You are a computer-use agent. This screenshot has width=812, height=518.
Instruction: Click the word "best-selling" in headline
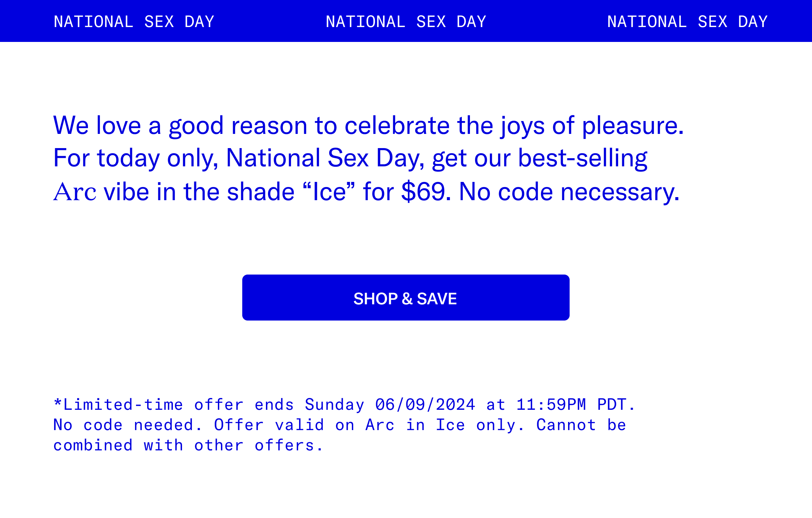pyautogui.click(x=583, y=158)
